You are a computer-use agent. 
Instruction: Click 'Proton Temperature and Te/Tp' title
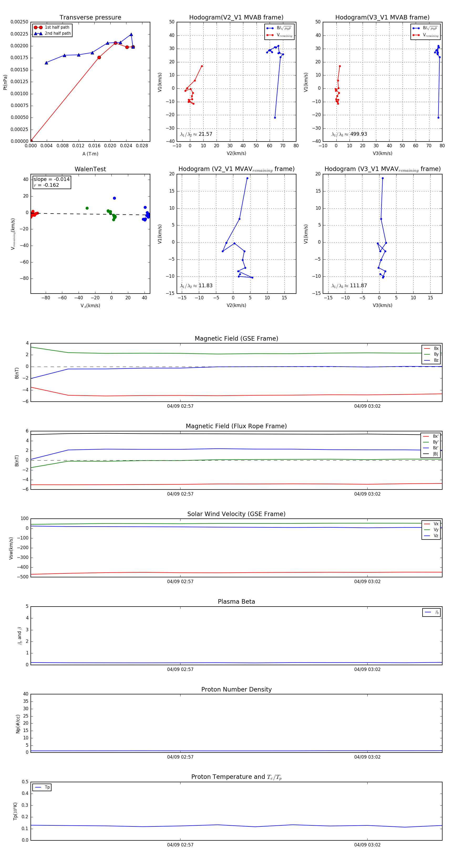pos(236,777)
